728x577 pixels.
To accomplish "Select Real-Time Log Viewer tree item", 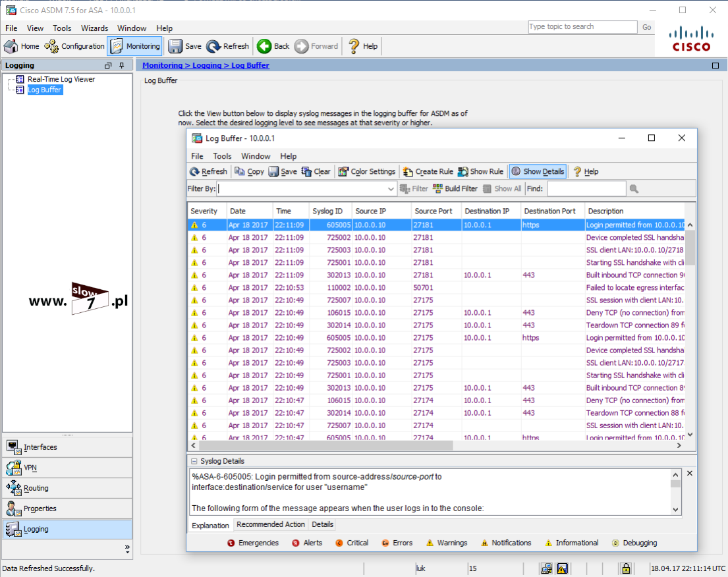I will tap(61, 79).
